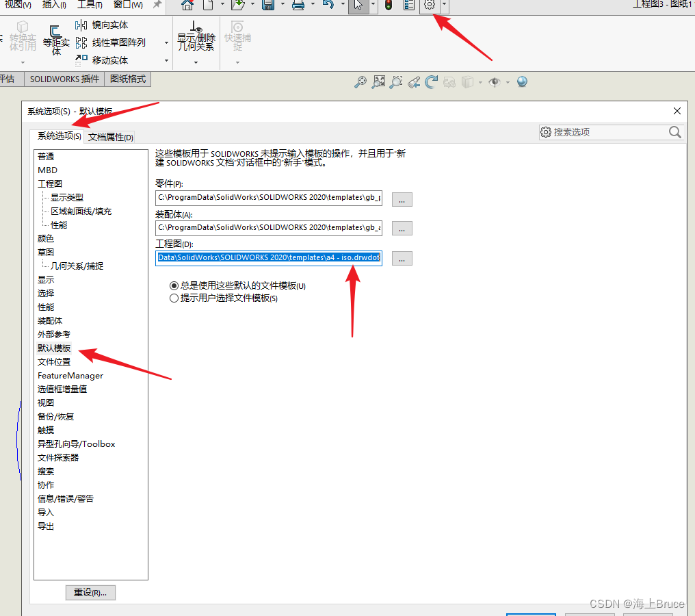Viewport: 695px width, 616px height.
Task: Select File Locations in options list (文件位置)
Action: pos(54,362)
